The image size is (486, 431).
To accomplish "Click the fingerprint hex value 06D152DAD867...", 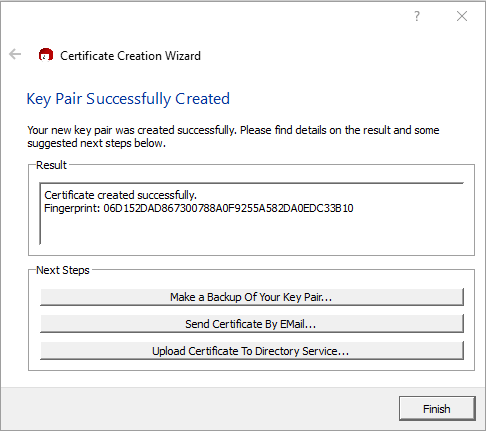I will 228,208.
